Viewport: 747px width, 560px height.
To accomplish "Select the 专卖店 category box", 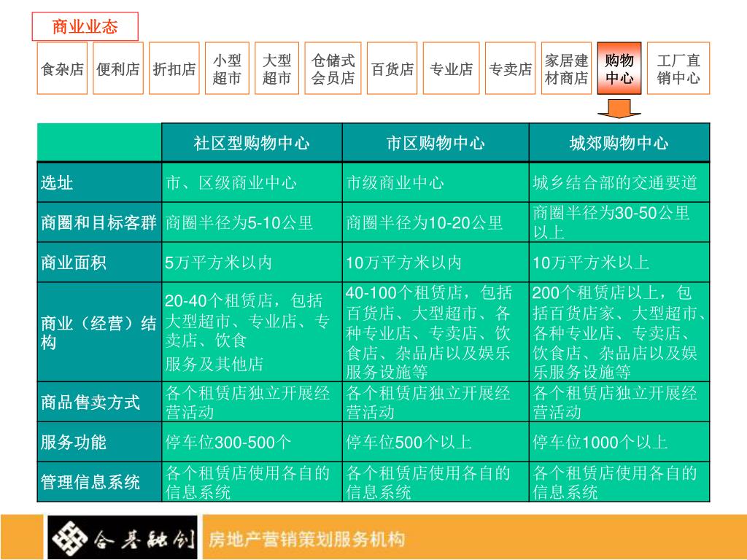I will pos(510,68).
